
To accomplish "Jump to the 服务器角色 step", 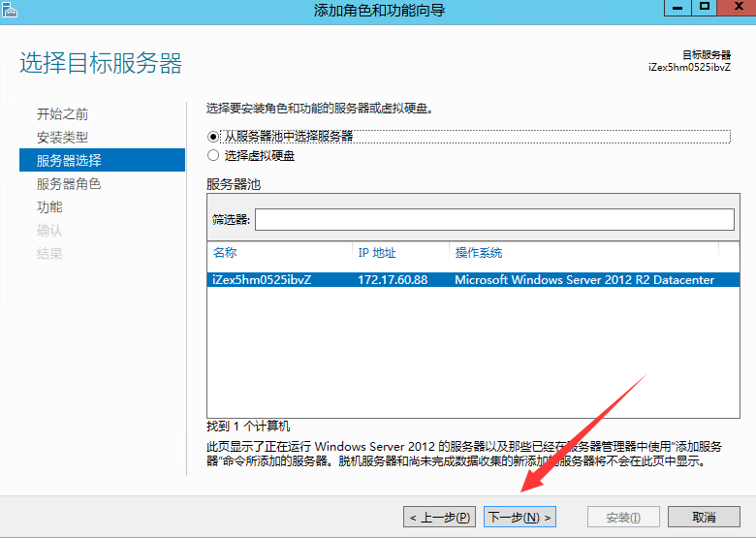I will [69, 184].
